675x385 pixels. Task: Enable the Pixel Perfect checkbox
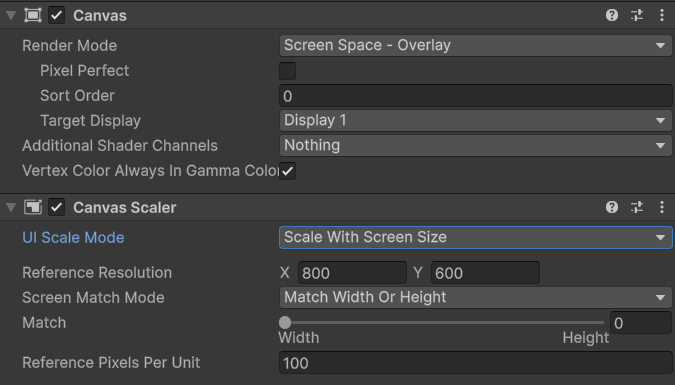click(288, 71)
